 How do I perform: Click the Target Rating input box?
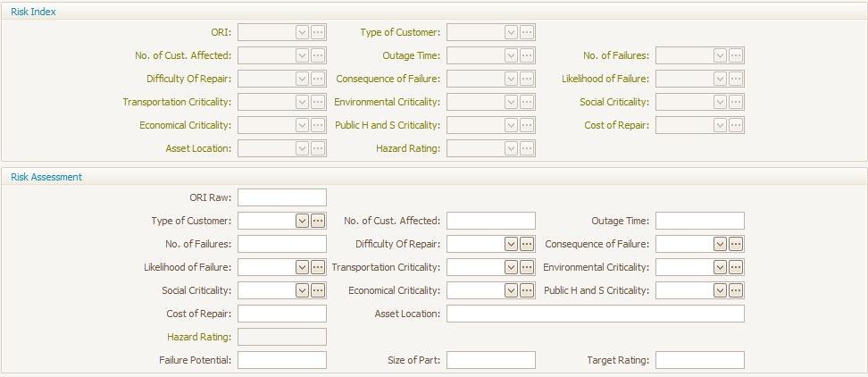[700, 360]
